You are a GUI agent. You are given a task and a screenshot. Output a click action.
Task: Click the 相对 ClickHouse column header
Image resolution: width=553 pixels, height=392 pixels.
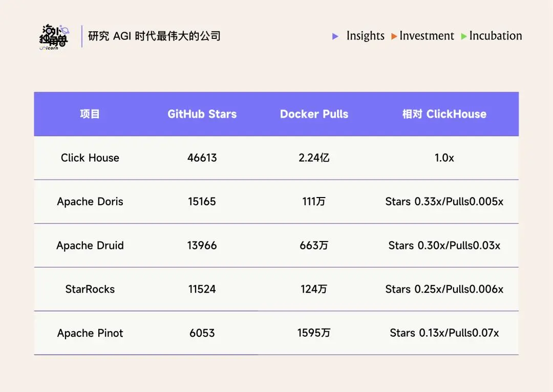(x=444, y=114)
